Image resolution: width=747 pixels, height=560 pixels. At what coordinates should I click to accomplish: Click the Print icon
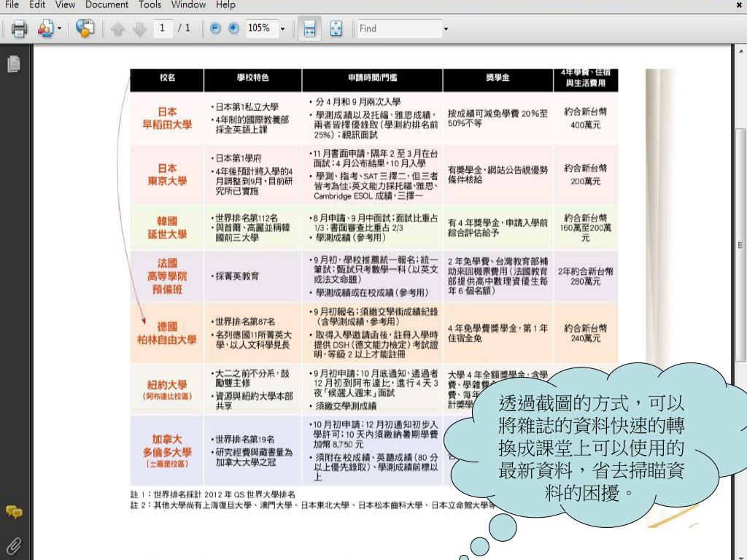pos(19,28)
